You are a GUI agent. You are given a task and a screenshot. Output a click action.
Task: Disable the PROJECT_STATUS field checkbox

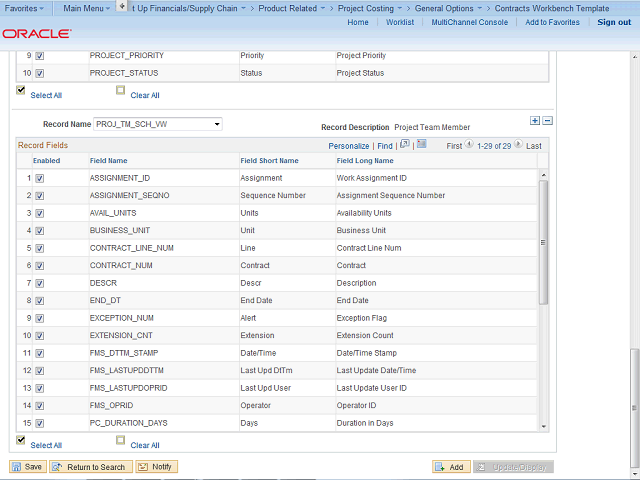40,73
